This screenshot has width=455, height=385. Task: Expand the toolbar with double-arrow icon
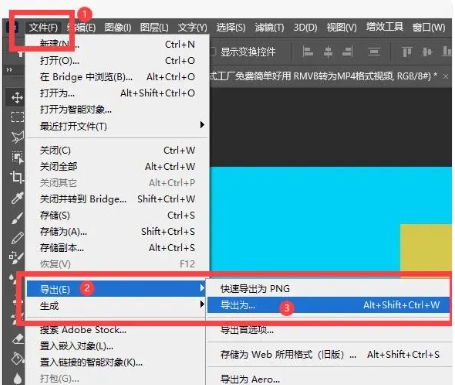point(9,70)
